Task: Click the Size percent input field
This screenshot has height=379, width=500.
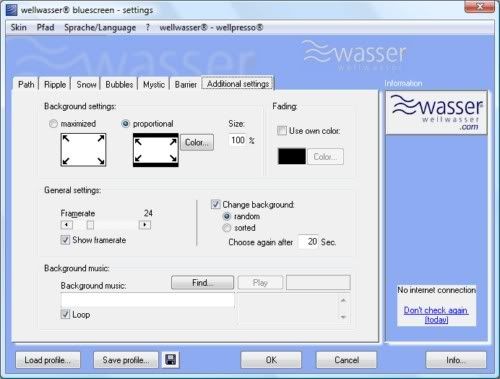Action: (238, 140)
